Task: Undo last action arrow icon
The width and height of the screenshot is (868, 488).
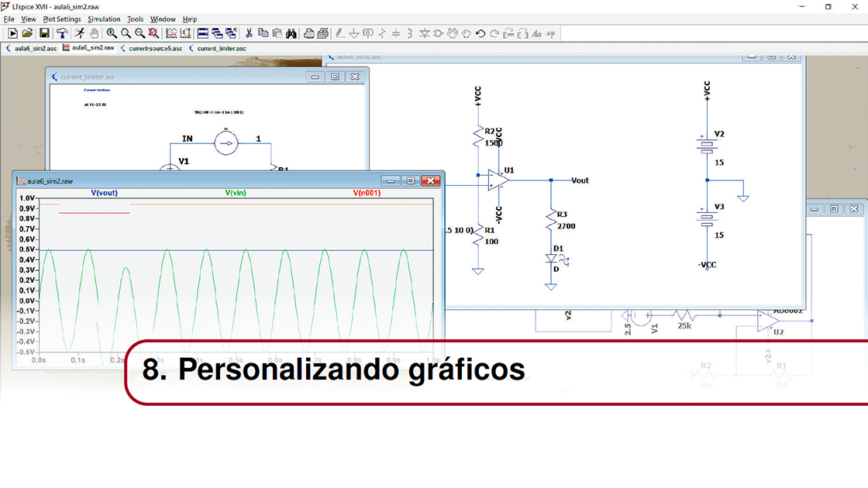Action: [x=480, y=34]
